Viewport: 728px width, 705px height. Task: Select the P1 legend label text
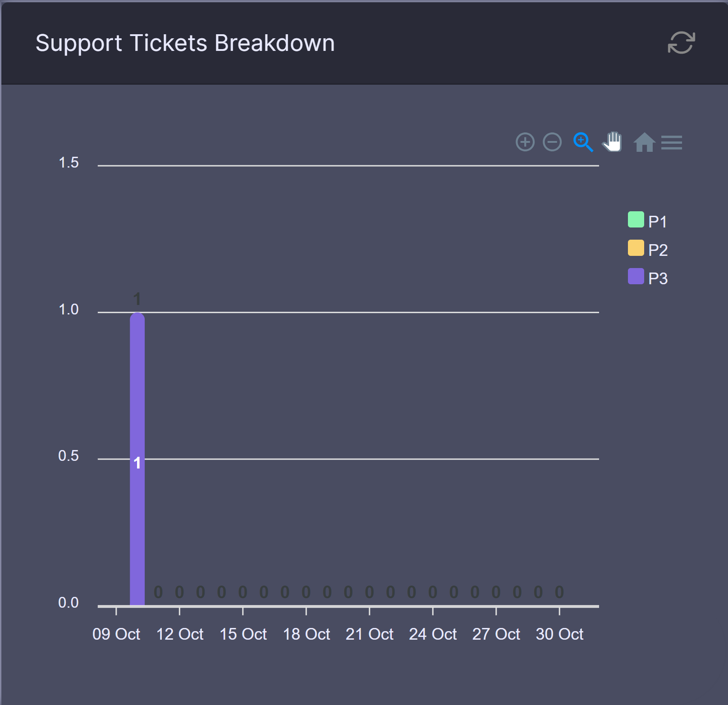point(656,221)
